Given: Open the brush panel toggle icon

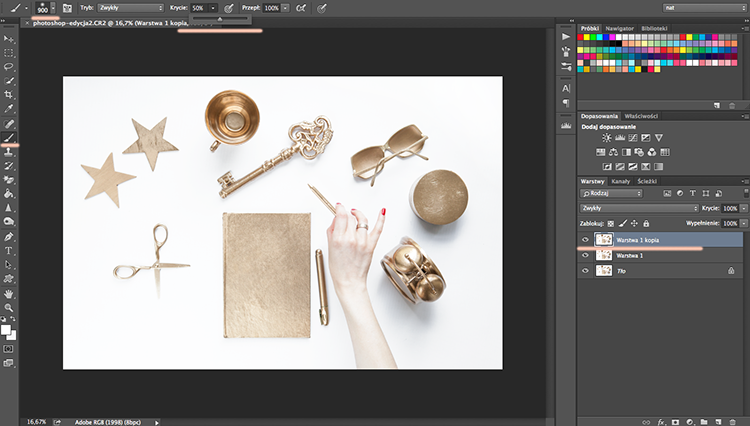Looking at the screenshot, I should point(67,8).
